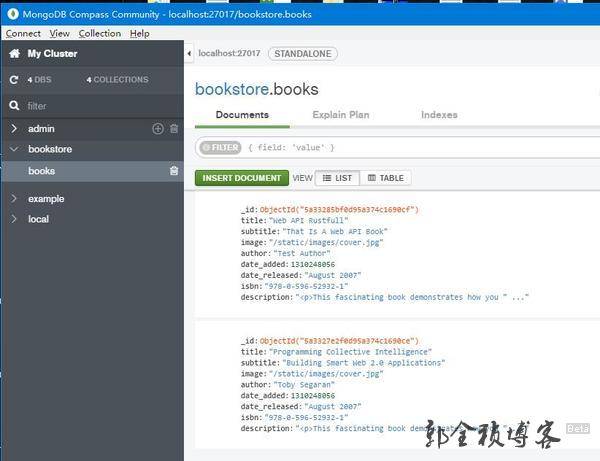Click the My Cluster home icon
Screen dimensions: 600x461
pos(15,54)
